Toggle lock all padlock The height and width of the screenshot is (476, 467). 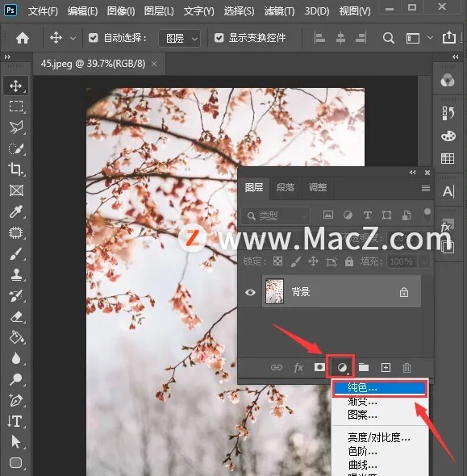pos(349,261)
